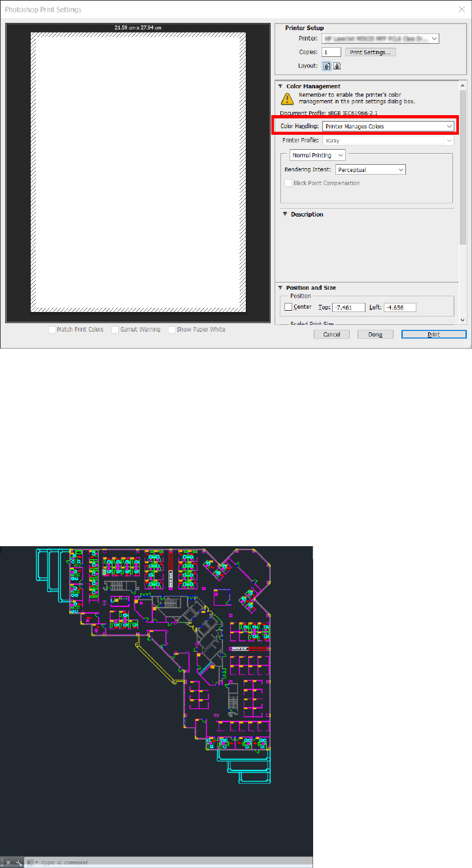Open Color Handling dropdown
The width and height of the screenshot is (472, 868).
388,126
